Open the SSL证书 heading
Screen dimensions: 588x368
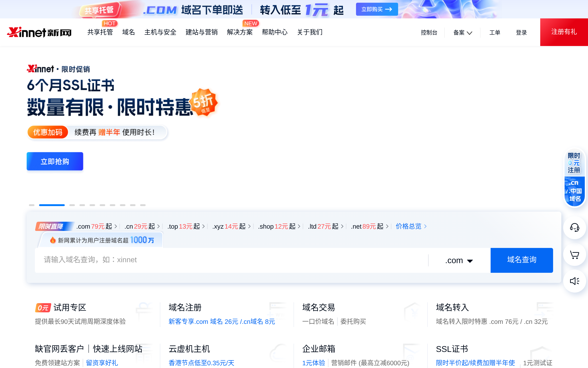[x=452, y=349]
